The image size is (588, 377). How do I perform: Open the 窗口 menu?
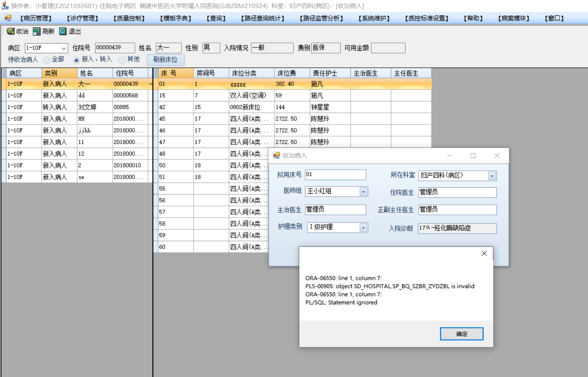(554, 18)
